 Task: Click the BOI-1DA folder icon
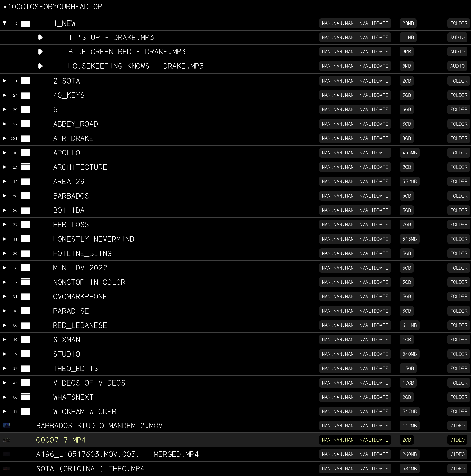click(x=25, y=210)
